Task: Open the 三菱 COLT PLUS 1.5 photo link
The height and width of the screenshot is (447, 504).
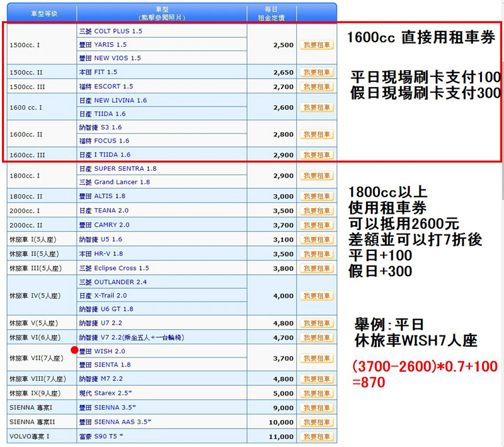Action: pos(111,31)
